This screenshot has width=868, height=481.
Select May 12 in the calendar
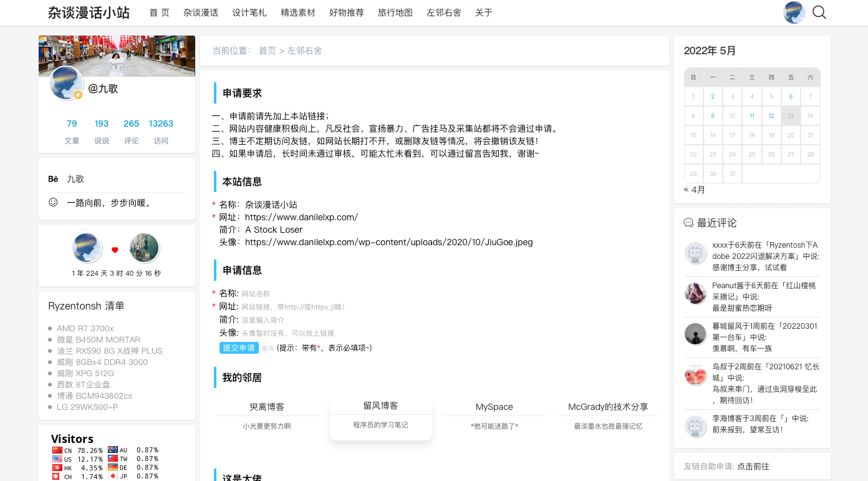tap(771, 116)
